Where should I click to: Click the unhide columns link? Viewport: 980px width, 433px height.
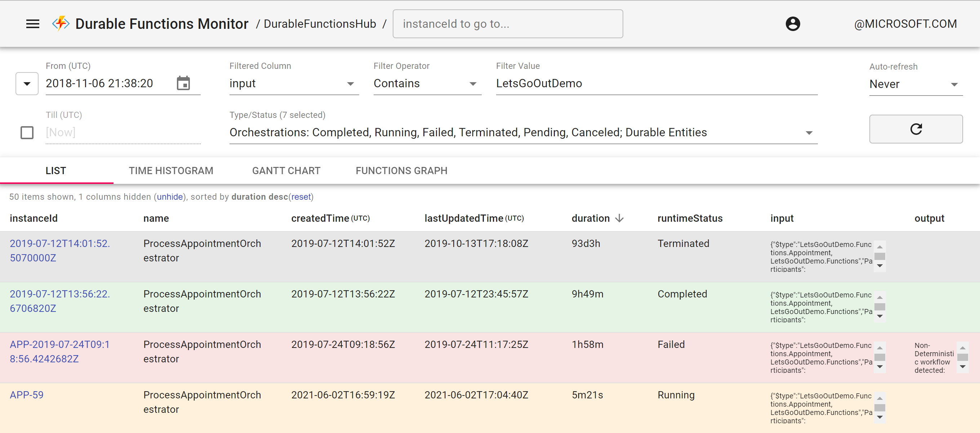(170, 197)
